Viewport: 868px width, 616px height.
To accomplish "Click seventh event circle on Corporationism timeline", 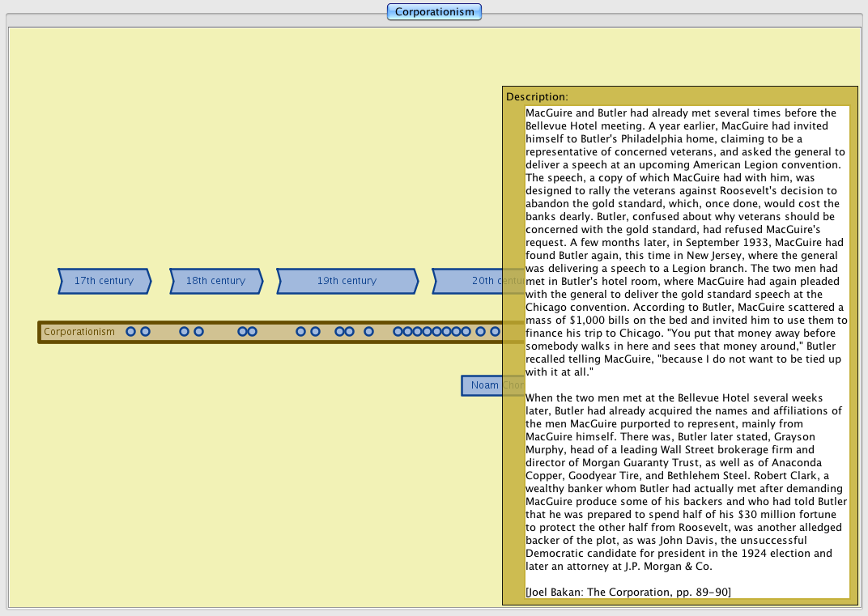I will [x=300, y=332].
